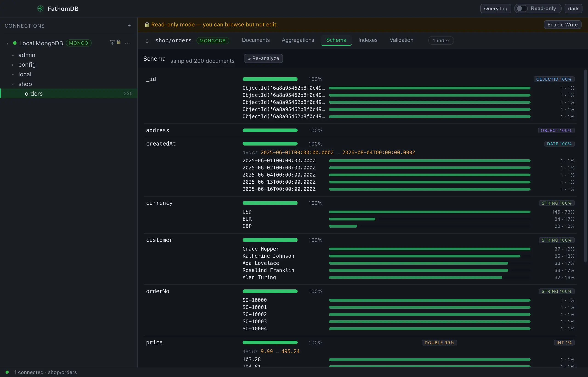Click the MONGODB badge next to shop/orders
This screenshot has width=588, height=377.
click(212, 41)
